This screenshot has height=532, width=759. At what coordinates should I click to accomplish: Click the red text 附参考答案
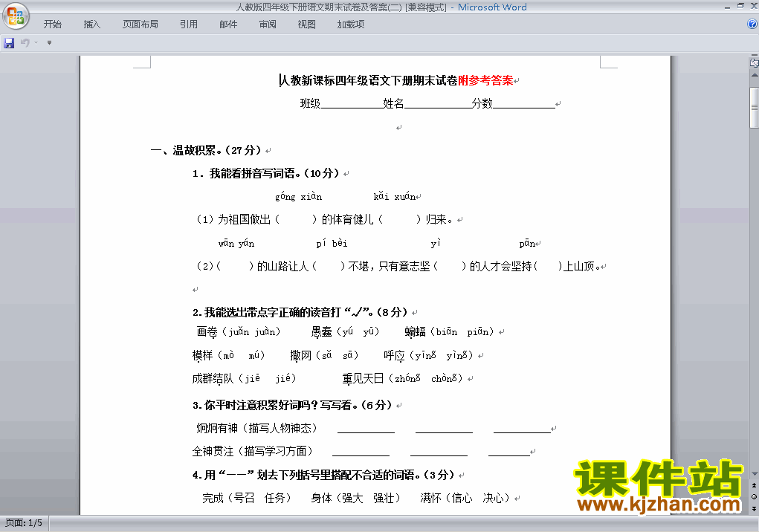tap(485, 80)
